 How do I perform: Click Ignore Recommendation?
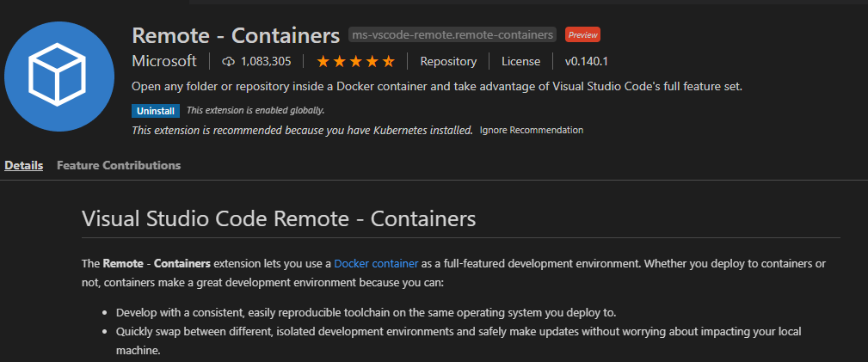pos(532,130)
